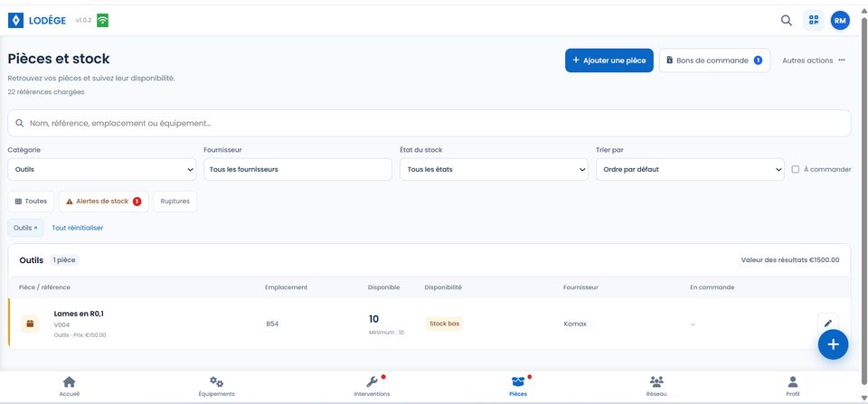
Task: Open the Équipements tab
Action: click(x=216, y=386)
